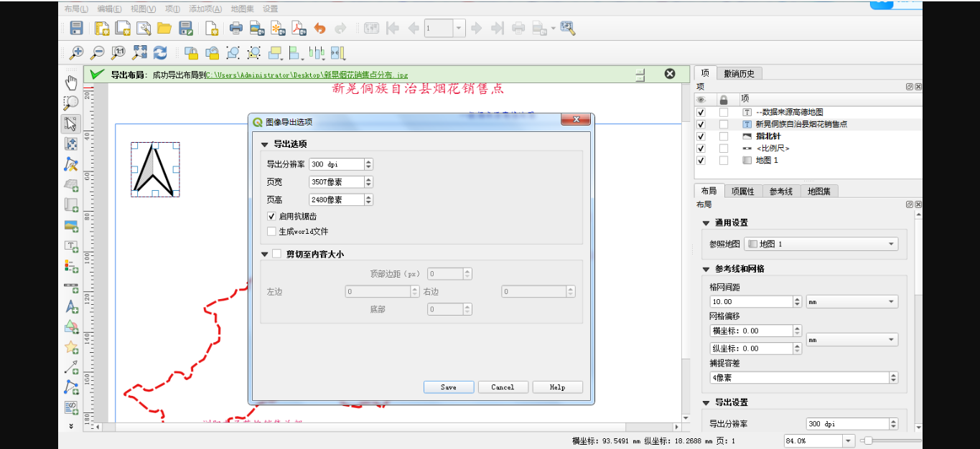Screen dimensions: 980x449
Task: Open the 84.0% zoom level dropdown
Action: tap(848, 441)
